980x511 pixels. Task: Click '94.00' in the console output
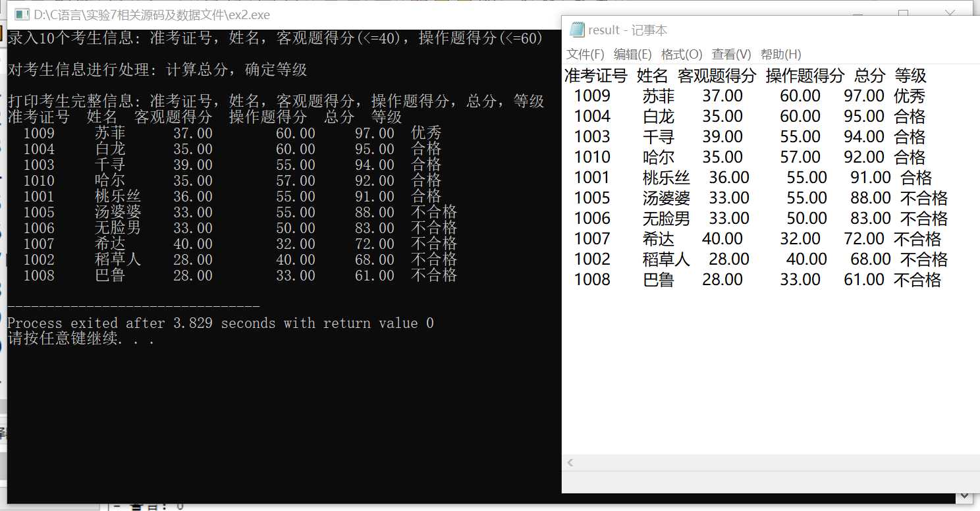375,165
